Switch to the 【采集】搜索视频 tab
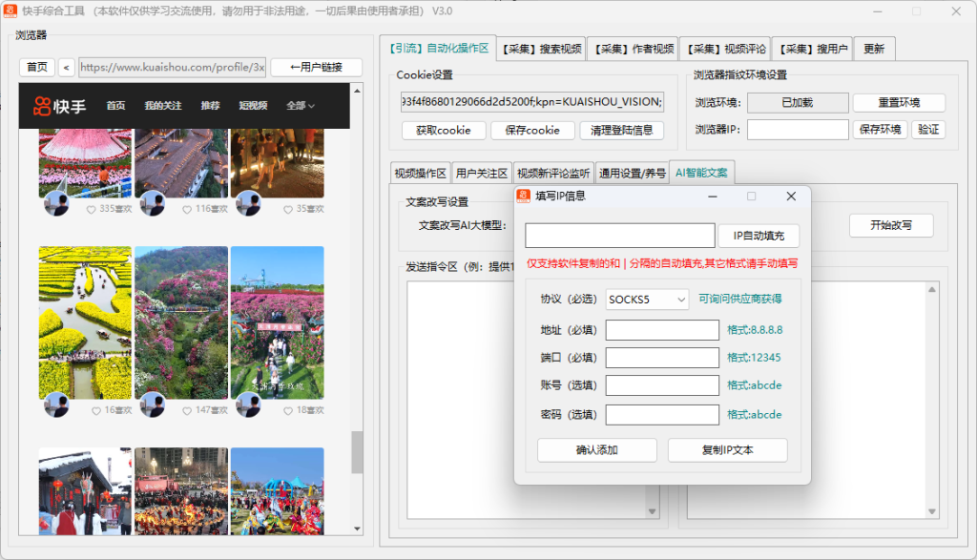Image resolution: width=977 pixels, height=560 pixels. pyautogui.click(x=538, y=48)
